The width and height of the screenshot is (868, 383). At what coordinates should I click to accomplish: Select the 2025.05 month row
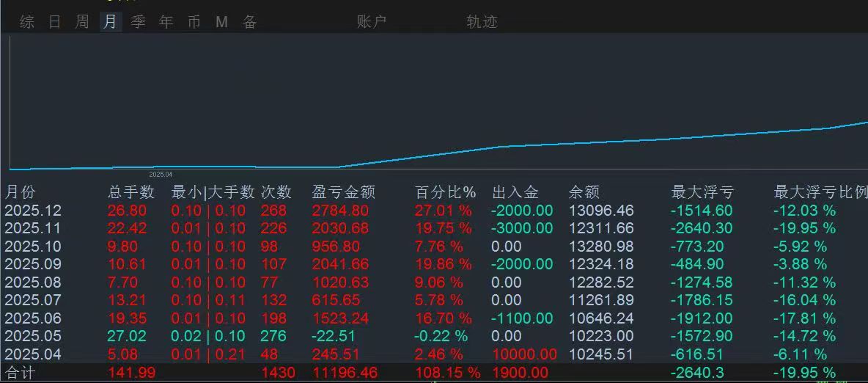tap(434, 336)
